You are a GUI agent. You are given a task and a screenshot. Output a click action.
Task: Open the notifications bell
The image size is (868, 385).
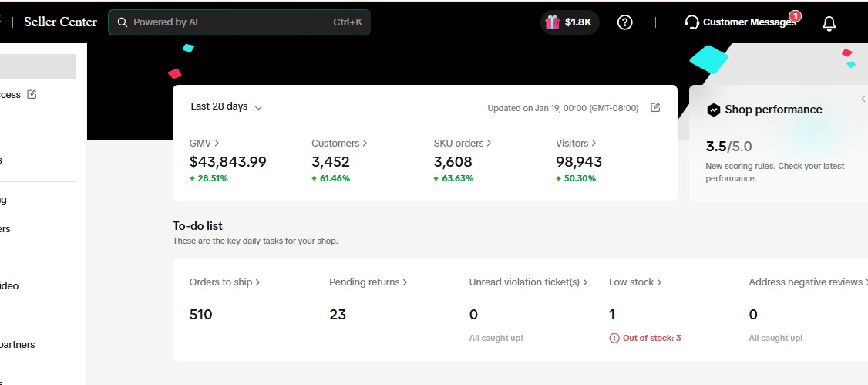829,23
